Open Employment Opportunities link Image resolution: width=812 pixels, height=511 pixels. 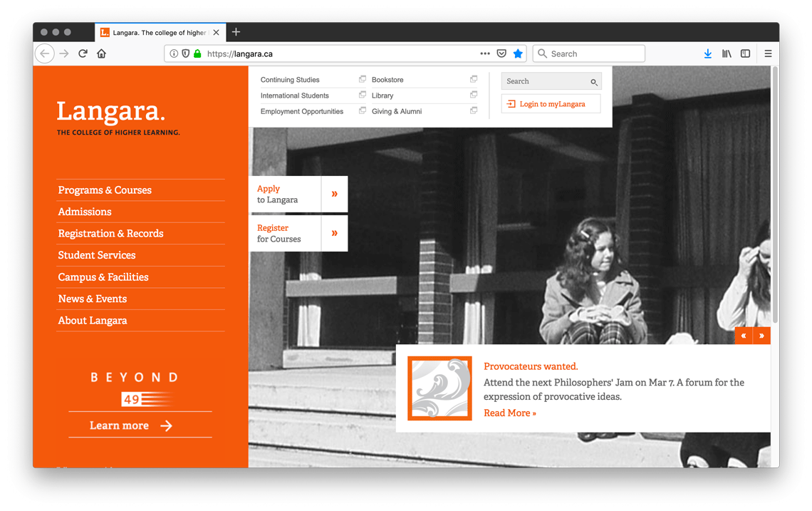[x=302, y=111]
